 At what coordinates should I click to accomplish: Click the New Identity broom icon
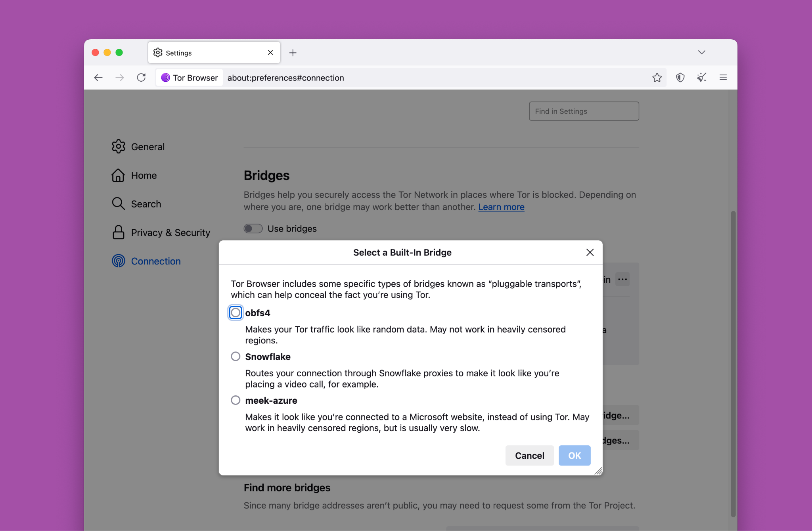[x=701, y=77]
